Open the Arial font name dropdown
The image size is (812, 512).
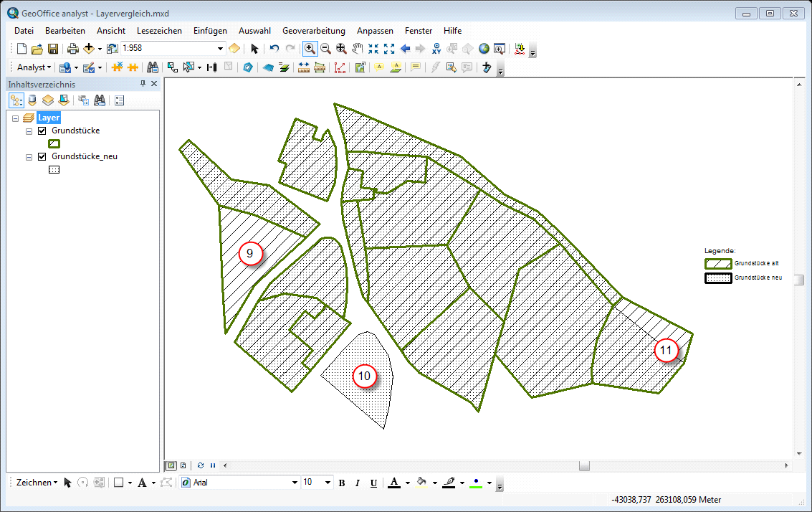(294, 483)
